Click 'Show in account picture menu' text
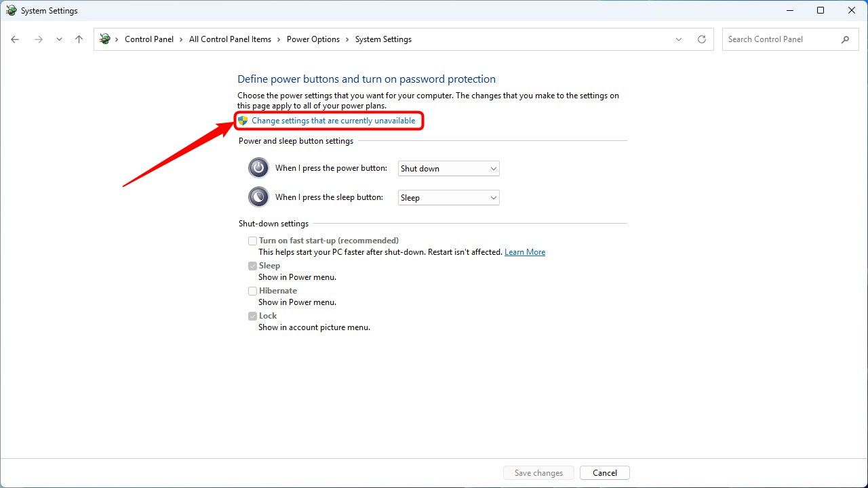This screenshot has width=868, height=488. [x=314, y=327]
